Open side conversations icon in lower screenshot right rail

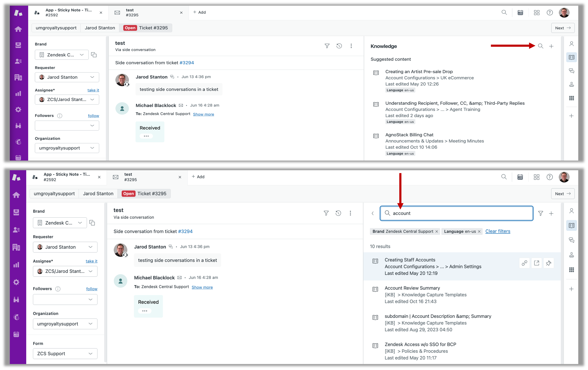pyautogui.click(x=571, y=240)
